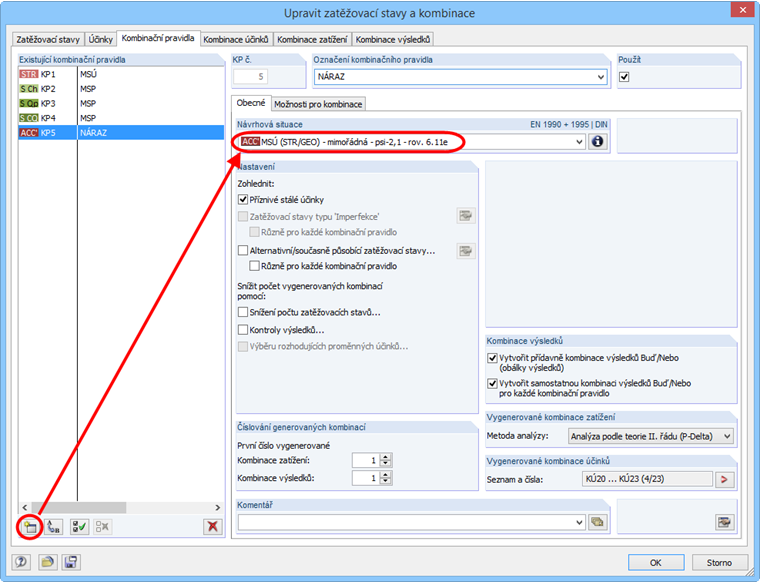Click the select-all checkmark icon
760x583 pixels.
79,527
